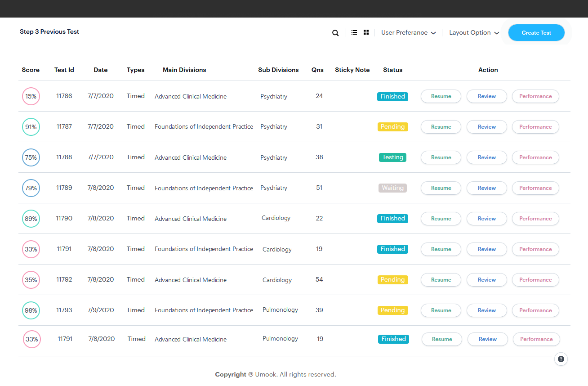
Task: Open Performance for test 11789
Action: [x=535, y=188]
